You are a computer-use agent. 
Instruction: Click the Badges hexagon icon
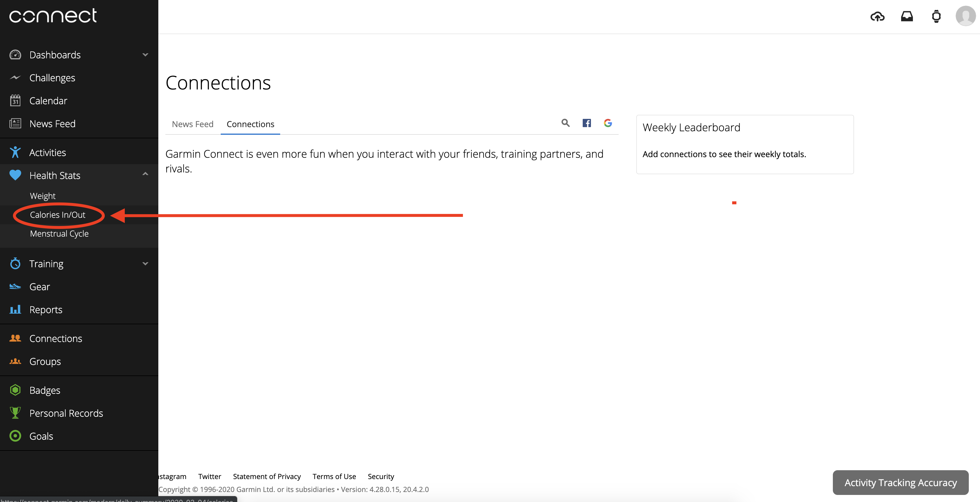pyautogui.click(x=15, y=390)
